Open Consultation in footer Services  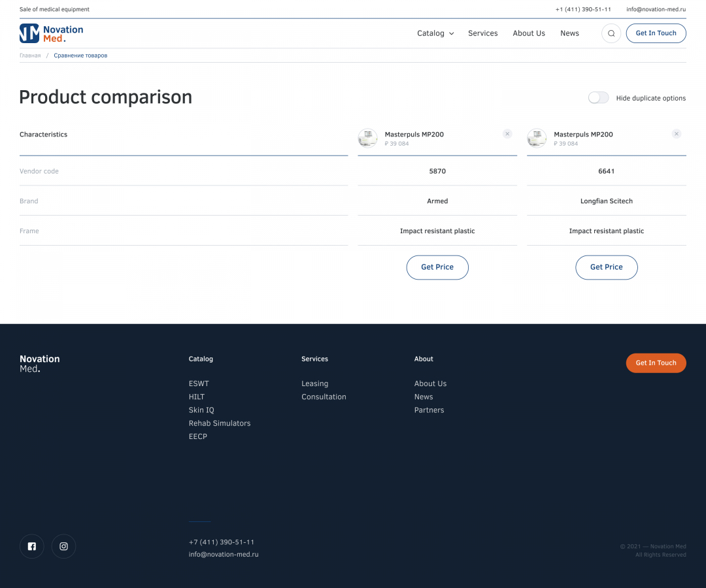[x=324, y=397]
